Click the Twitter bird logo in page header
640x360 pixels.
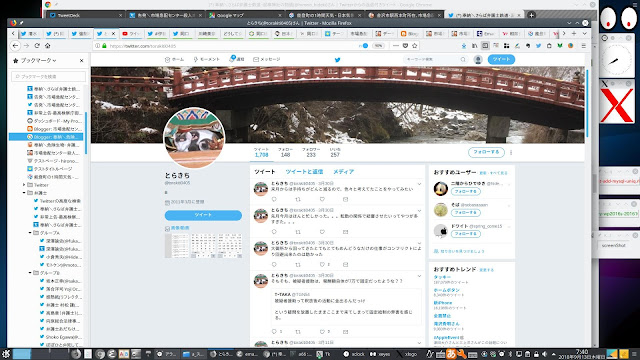(x=338, y=60)
